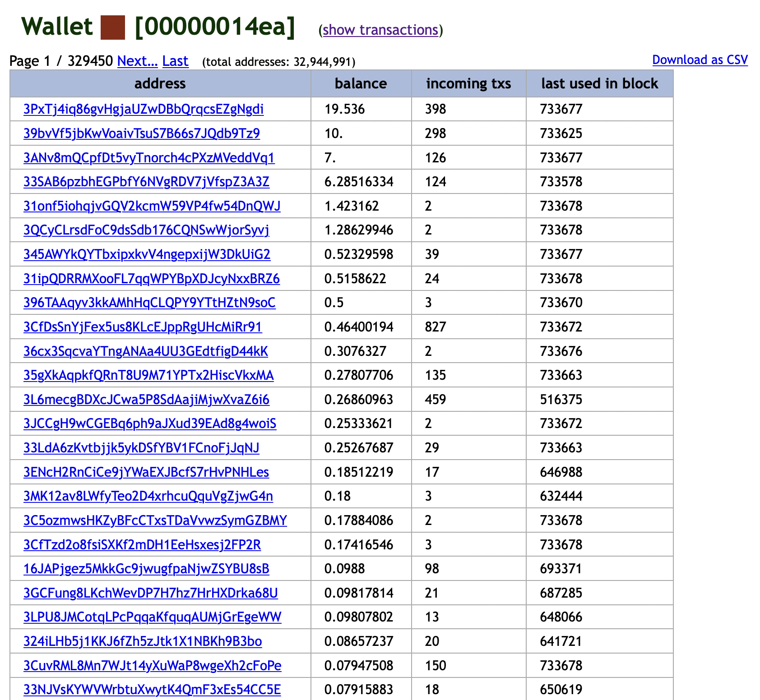Open address 36cx3SqcvaYTngANAa4UU3GEdtfigD44kK
Screen dimensions: 760x700
(x=146, y=351)
